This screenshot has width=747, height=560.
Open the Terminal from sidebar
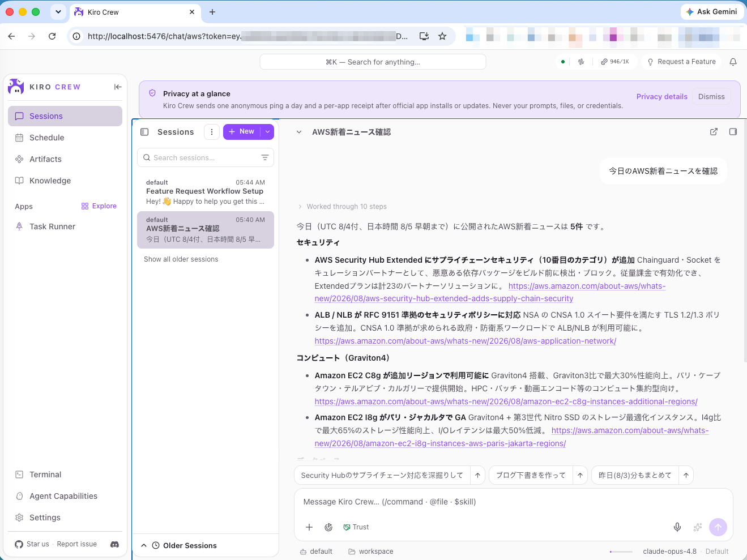point(65,474)
